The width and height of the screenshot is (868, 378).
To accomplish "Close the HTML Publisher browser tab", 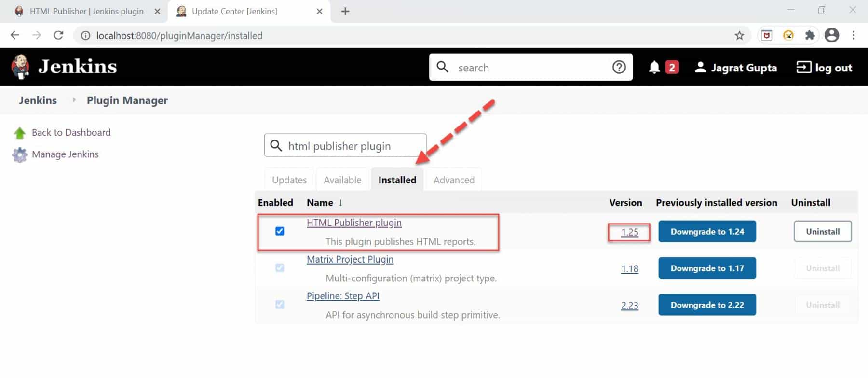I will tap(157, 11).
